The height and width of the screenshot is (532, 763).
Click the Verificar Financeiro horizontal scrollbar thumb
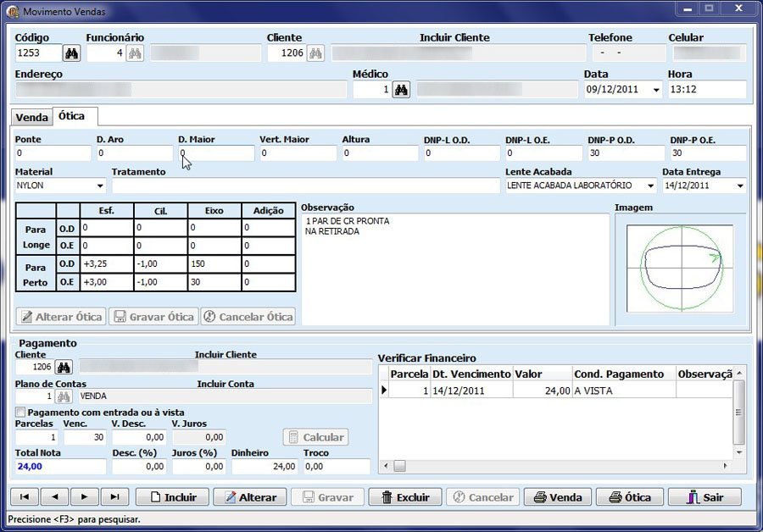point(399,466)
